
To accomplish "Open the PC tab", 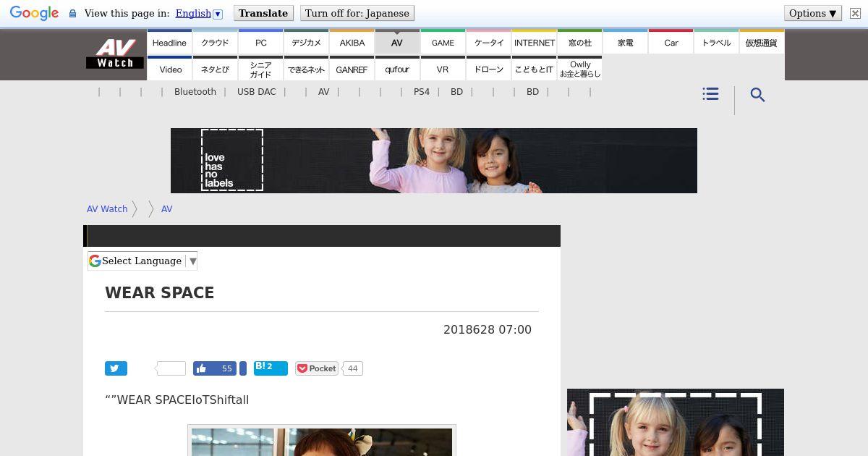I will pyautogui.click(x=260, y=42).
